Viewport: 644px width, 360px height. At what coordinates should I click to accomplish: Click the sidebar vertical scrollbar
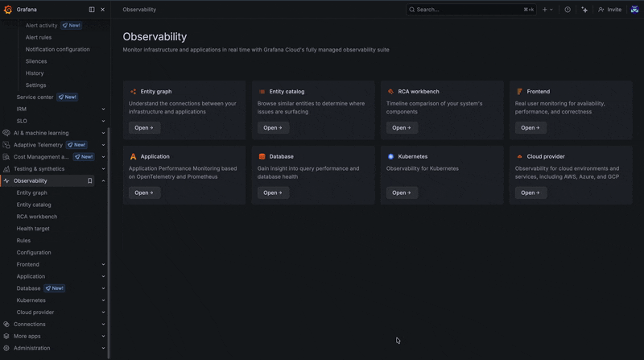[109, 242]
